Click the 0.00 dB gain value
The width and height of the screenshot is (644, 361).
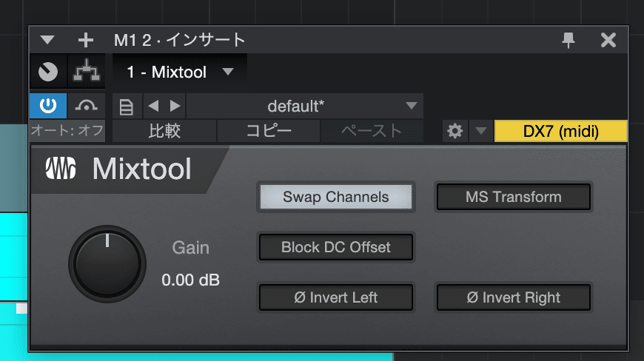190,280
